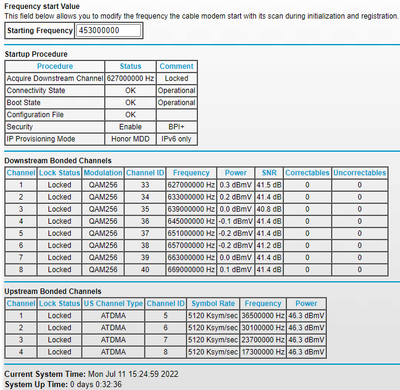
Task: Select the Acquire Downstream Channel row
Action: (101, 78)
